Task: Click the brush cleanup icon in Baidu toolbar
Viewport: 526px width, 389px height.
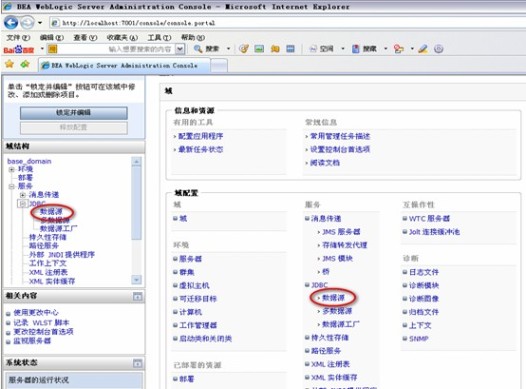Action: pyautogui.click(x=244, y=49)
